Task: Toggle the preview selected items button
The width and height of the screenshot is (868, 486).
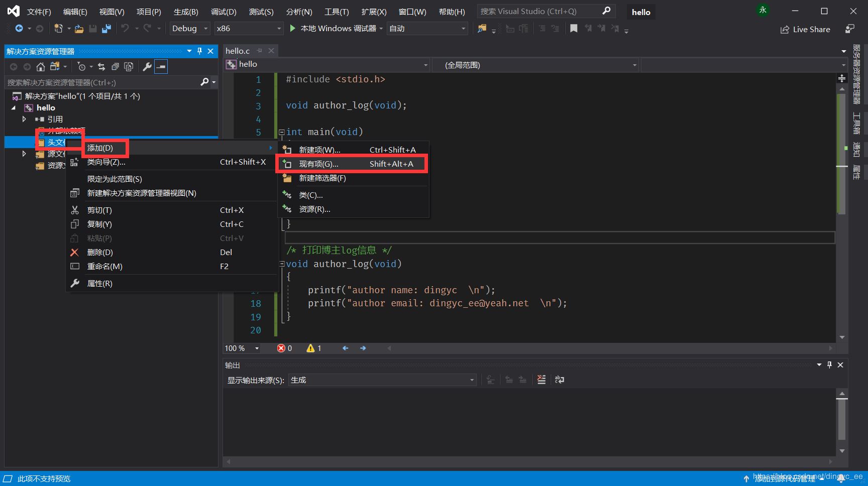Action: (x=161, y=67)
